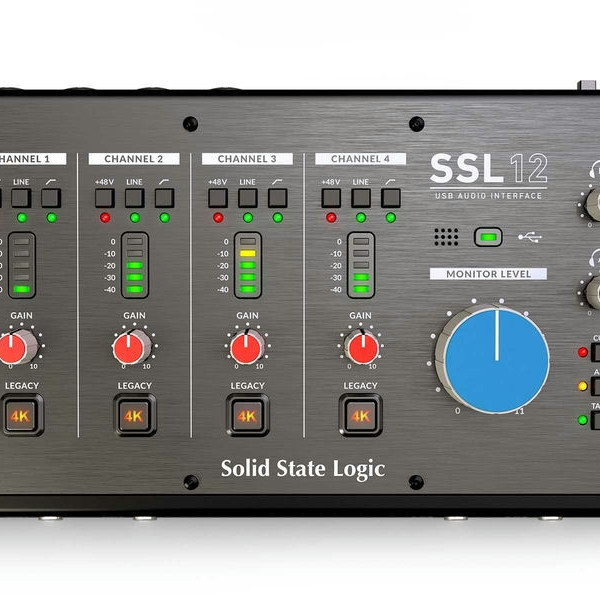Click USB AUDIO INTERFACE subtitle text

coord(489,196)
